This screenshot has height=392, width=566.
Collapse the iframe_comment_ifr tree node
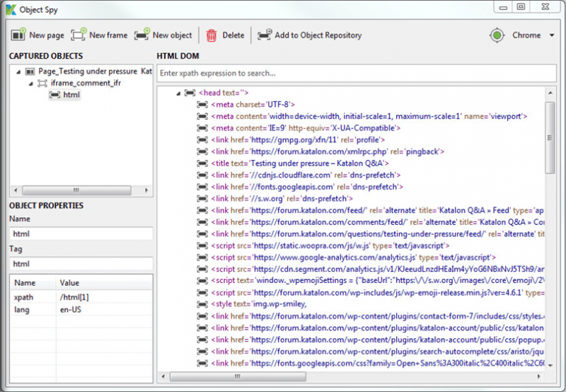[30, 83]
